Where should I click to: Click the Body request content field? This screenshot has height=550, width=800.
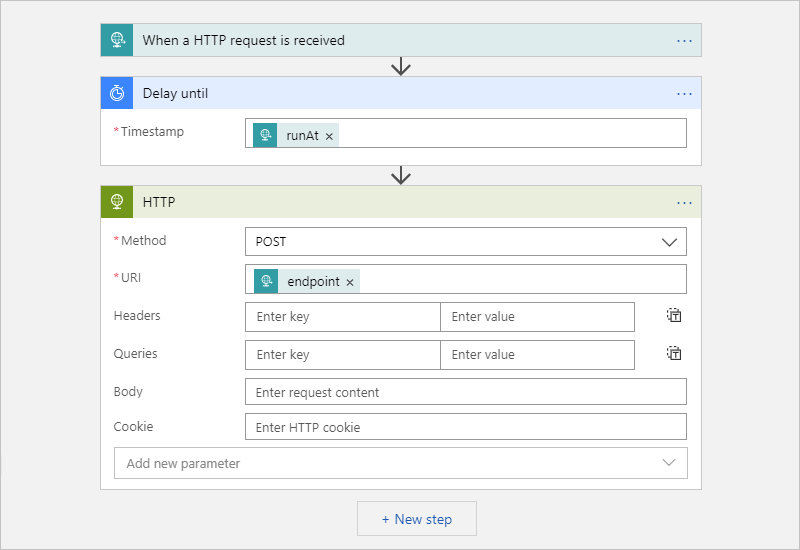pyautogui.click(x=466, y=392)
